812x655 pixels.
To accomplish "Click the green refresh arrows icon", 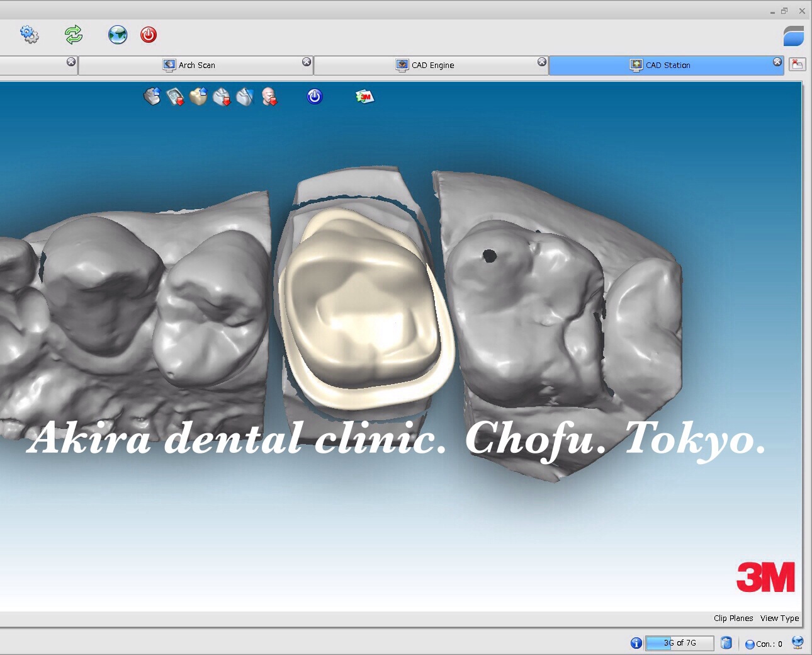I will tap(74, 35).
